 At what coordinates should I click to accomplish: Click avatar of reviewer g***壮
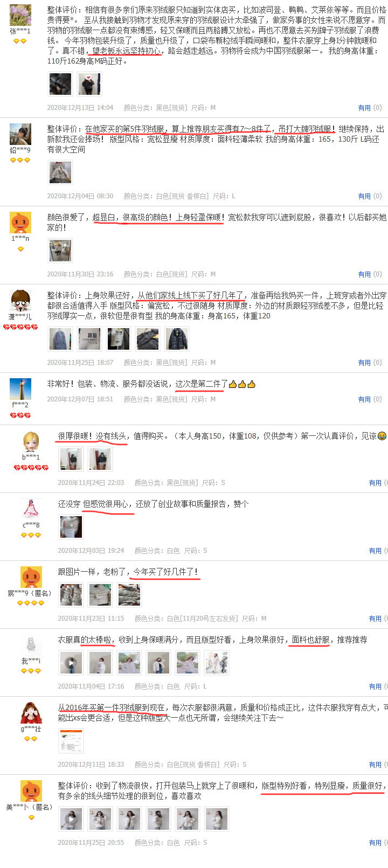click(x=31, y=713)
